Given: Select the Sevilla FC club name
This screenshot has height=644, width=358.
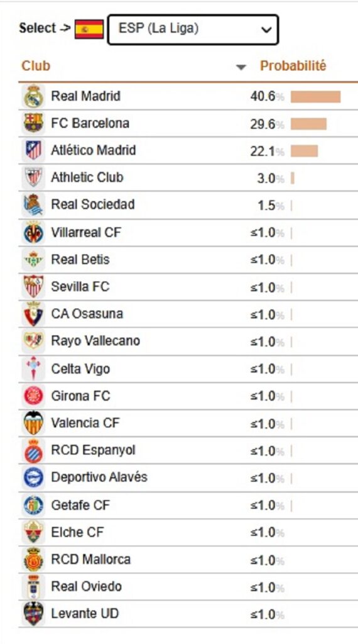Looking at the screenshot, I should (80, 286).
